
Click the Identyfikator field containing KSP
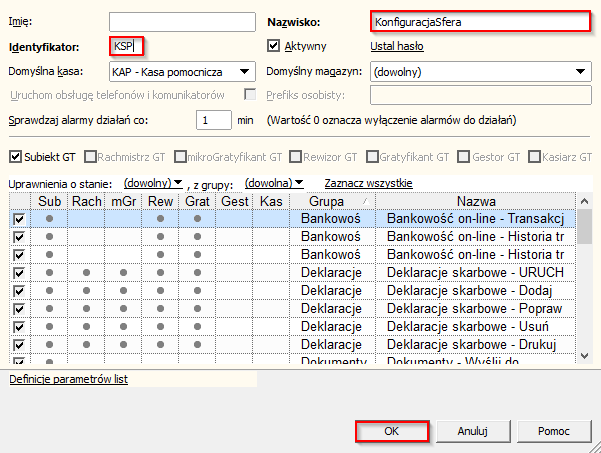pos(127,46)
